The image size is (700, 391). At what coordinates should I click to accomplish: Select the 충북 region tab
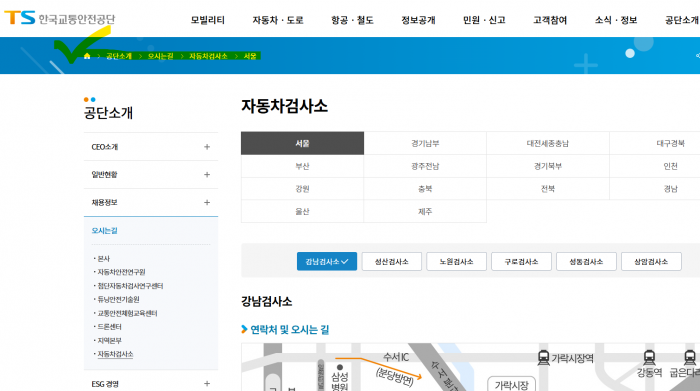[x=425, y=189]
